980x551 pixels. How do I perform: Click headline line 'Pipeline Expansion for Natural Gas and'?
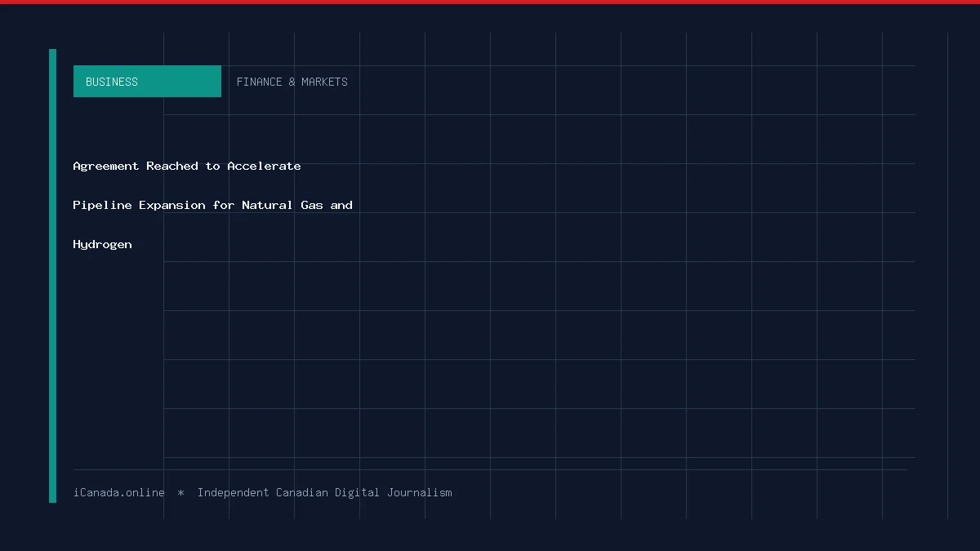(x=213, y=205)
